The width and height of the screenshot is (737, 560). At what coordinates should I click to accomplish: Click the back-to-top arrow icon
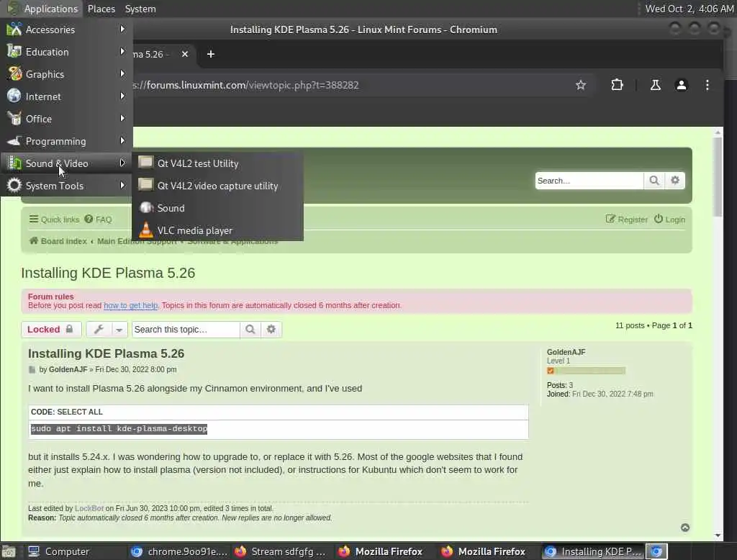(685, 528)
